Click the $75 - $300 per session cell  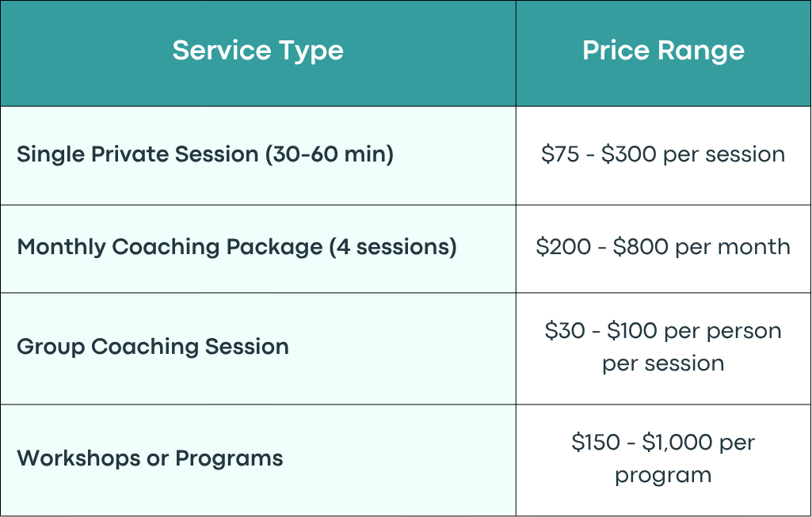click(663, 154)
